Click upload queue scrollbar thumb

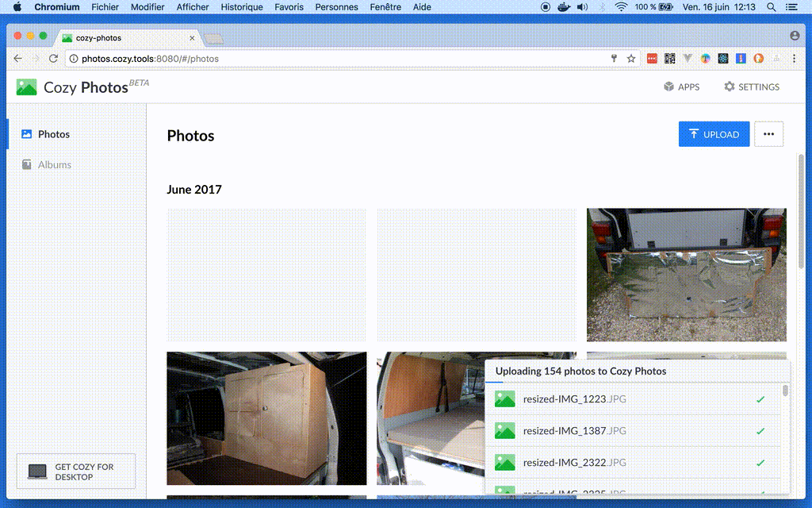coord(785,391)
